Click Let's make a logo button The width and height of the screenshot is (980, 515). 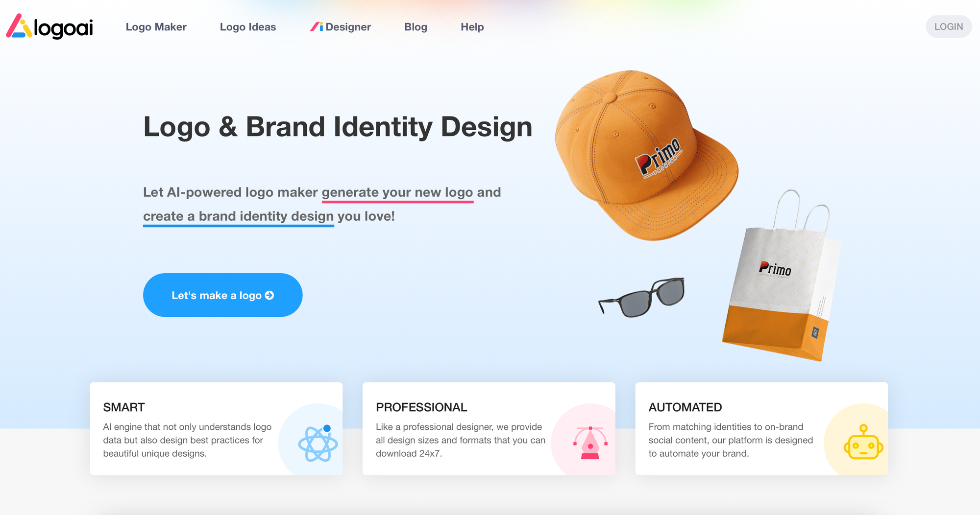coord(222,295)
